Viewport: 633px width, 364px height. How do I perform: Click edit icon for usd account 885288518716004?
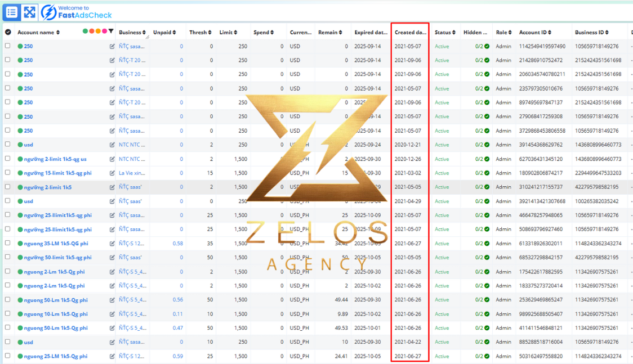click(112, 342)
